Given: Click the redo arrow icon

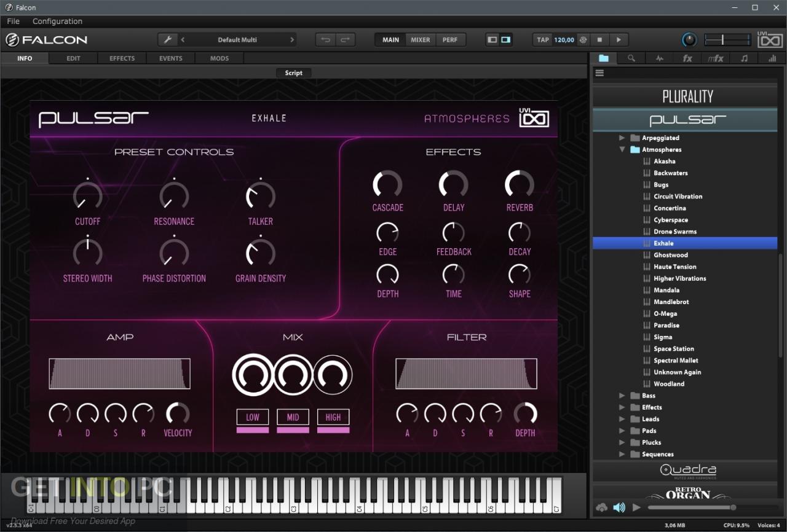Looking at the screenshot, I should (345, 39).
